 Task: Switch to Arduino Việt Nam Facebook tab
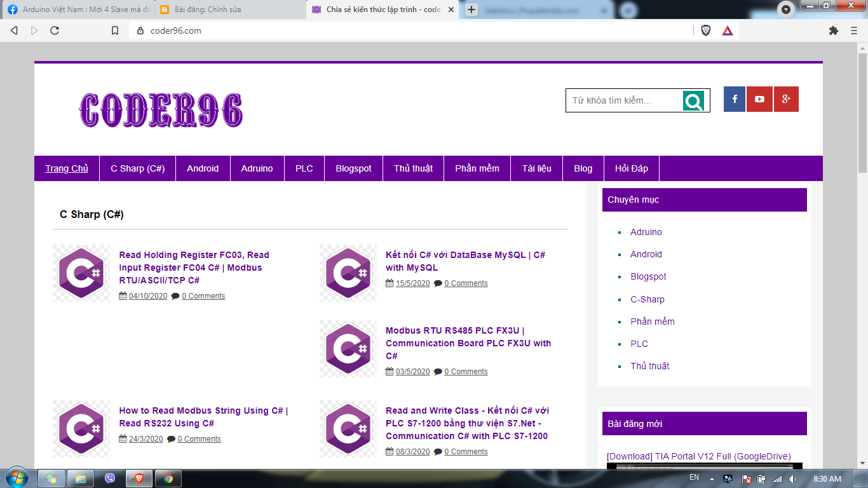78,10
